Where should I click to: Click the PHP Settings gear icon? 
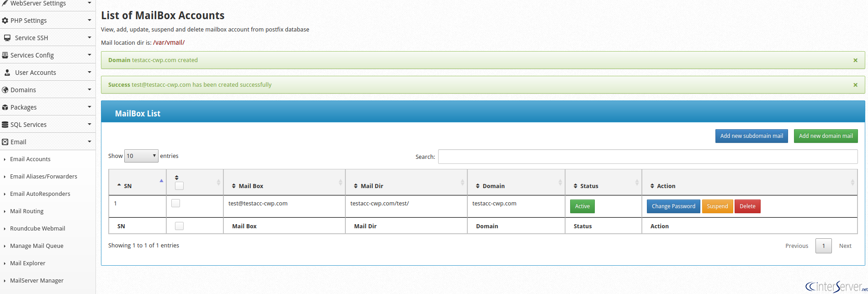pos(5,21)
